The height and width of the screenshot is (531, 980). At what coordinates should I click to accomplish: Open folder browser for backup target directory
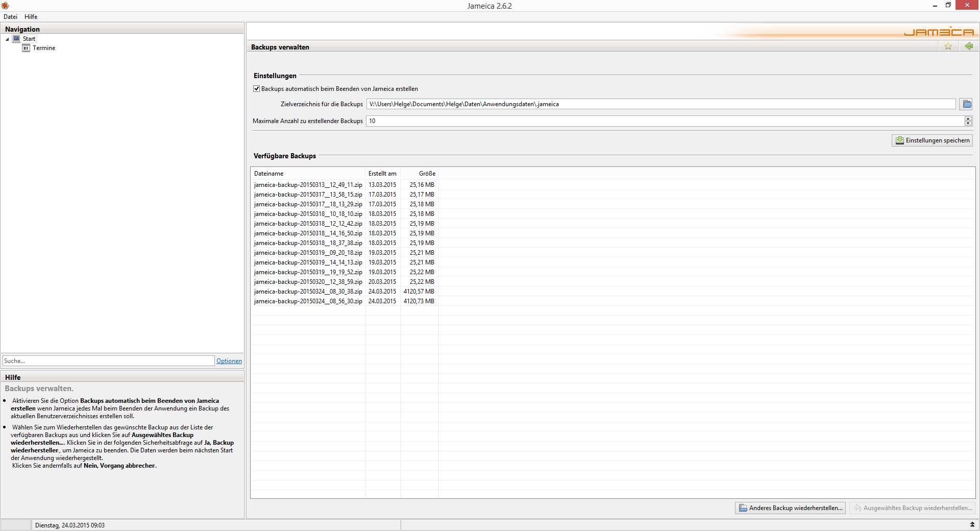pyautogui.click(x=967, y=104)
